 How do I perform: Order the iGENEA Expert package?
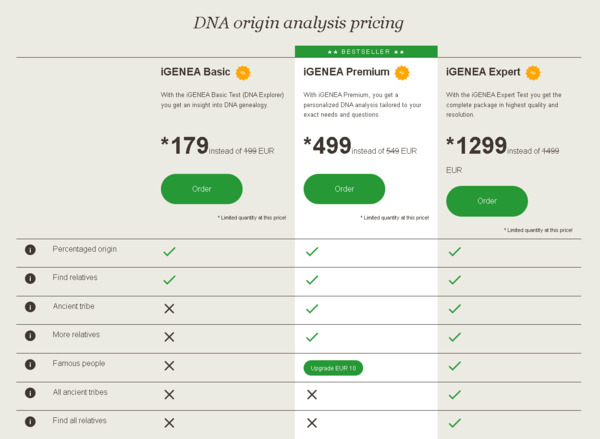[487, 201]
